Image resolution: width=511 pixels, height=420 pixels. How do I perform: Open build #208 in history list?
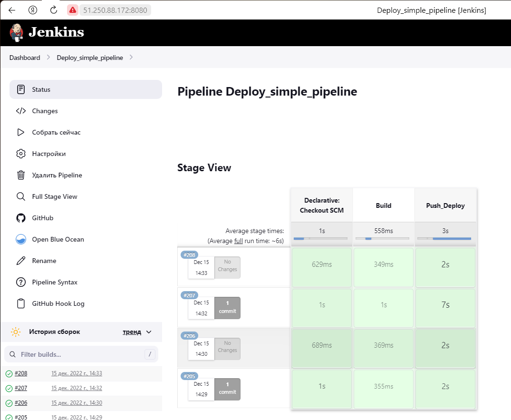[x=21, y=373]
